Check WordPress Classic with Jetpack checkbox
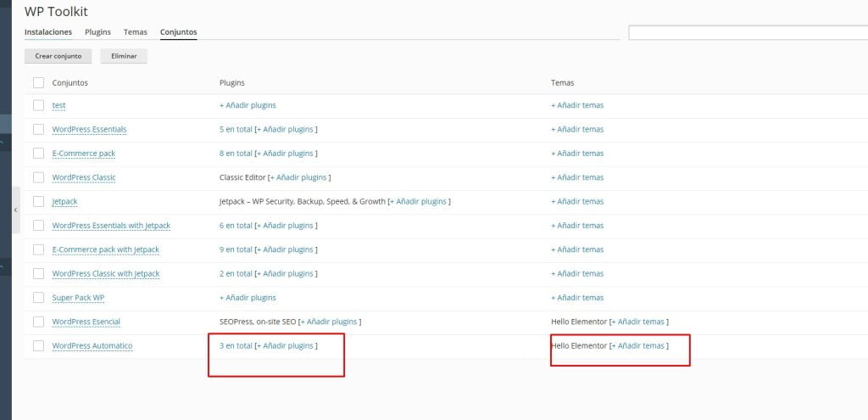This screenshot has width=868, height=420. (38, 273)
